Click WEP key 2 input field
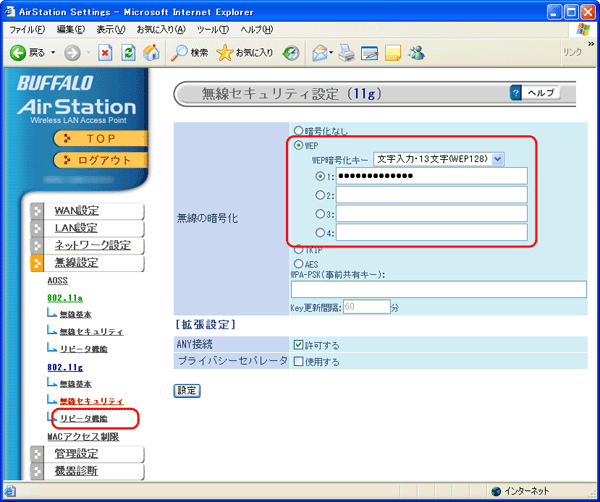This screenshot has height=502, width=600. (431, 195)
